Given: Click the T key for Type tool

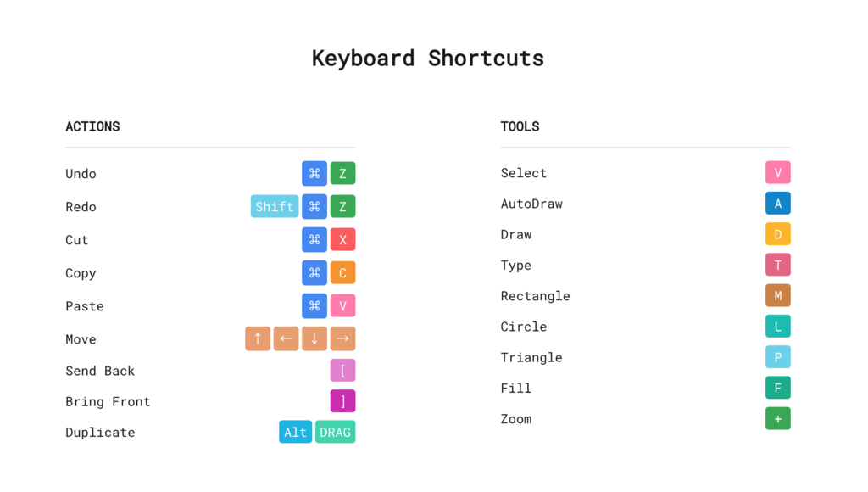Looking at the screenshot, I should pyautogui.click(x=778, y=265).
